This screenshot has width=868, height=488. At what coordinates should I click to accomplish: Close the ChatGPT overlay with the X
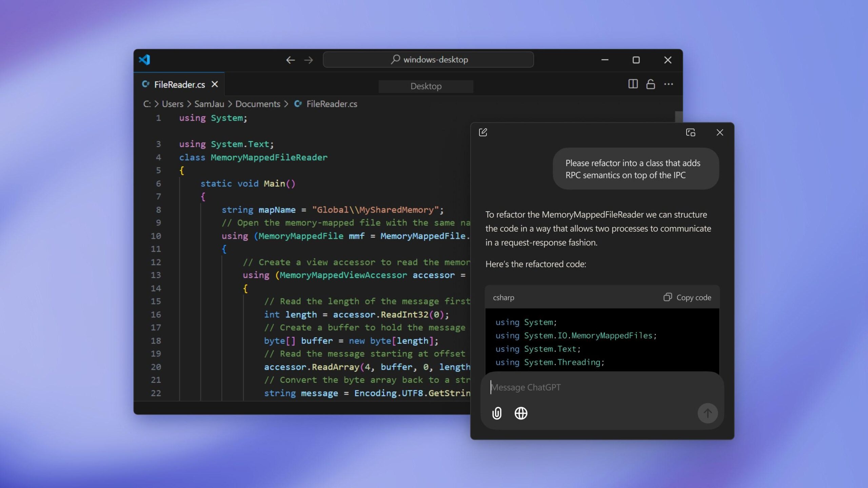pyautogui.click(x=719, y=132)
